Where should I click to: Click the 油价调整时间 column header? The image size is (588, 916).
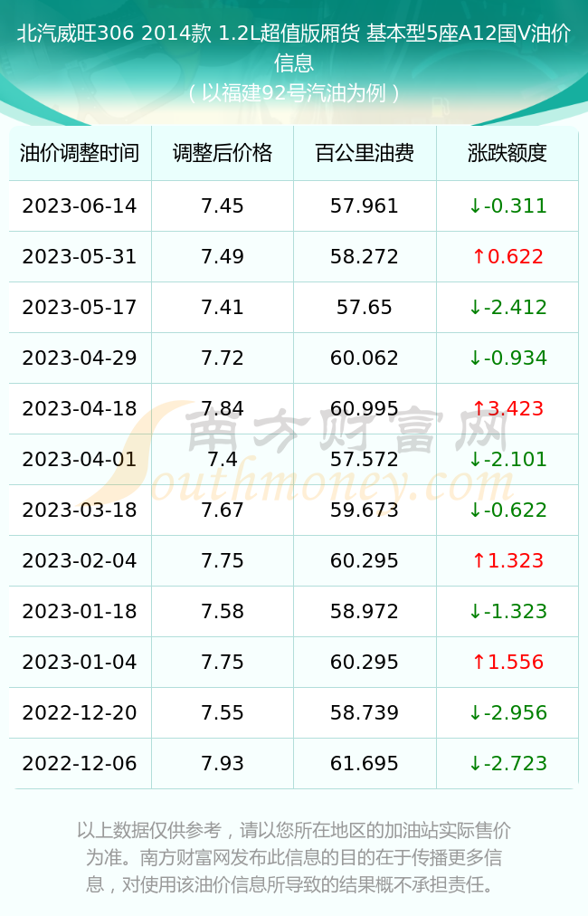click(80, 153)
